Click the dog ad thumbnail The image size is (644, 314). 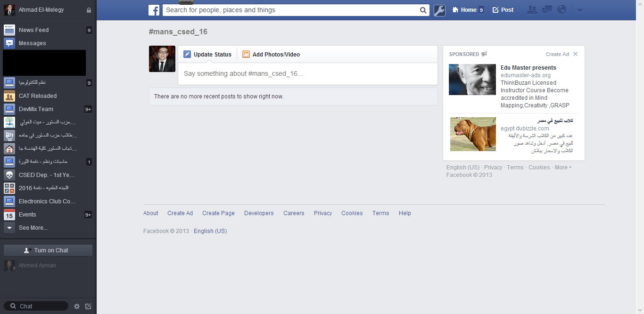coord(473,134)
